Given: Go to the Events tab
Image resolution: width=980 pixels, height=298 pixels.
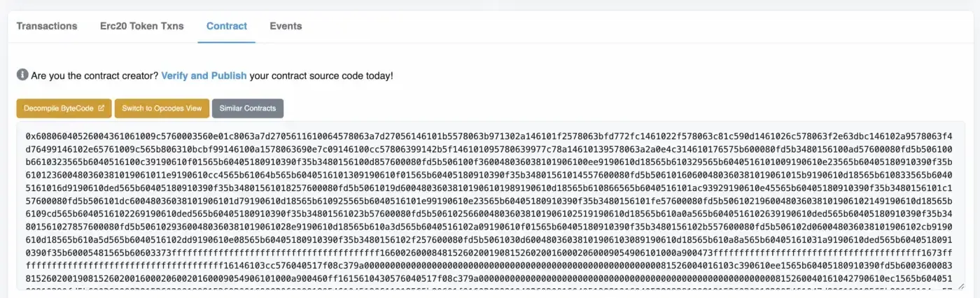Looking at the screenshot, I should coord(286,26).
